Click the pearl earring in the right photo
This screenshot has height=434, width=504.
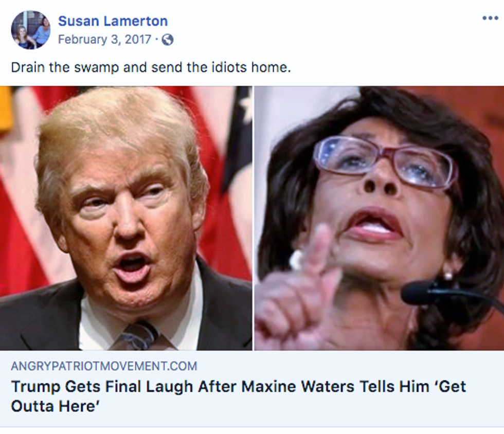[x=448, y=275]
